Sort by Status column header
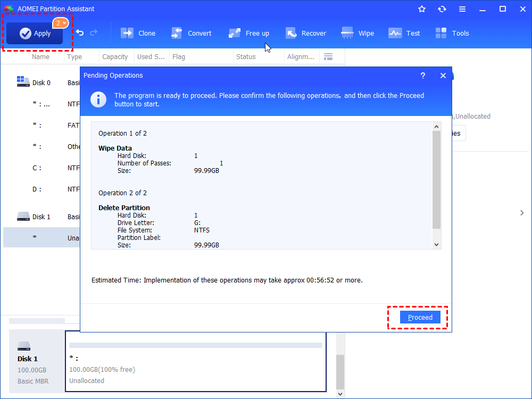This screenshot has width=532, height=399. (246, 57)
